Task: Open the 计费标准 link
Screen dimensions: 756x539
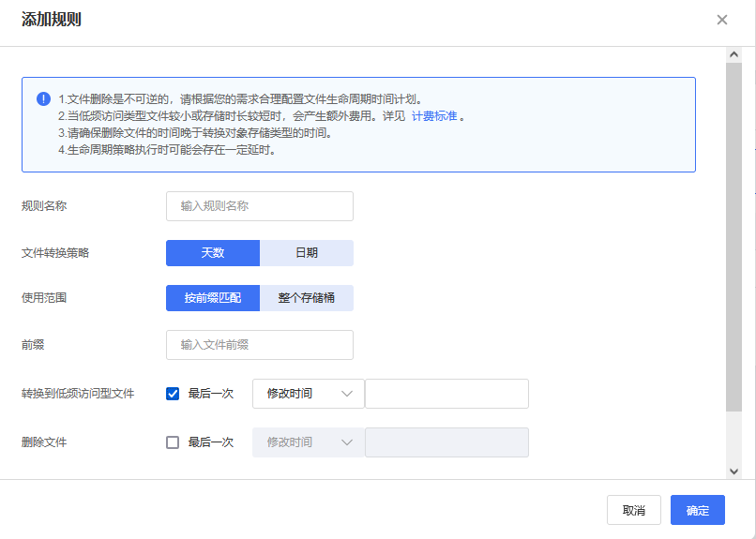Action: pos(434,116)
